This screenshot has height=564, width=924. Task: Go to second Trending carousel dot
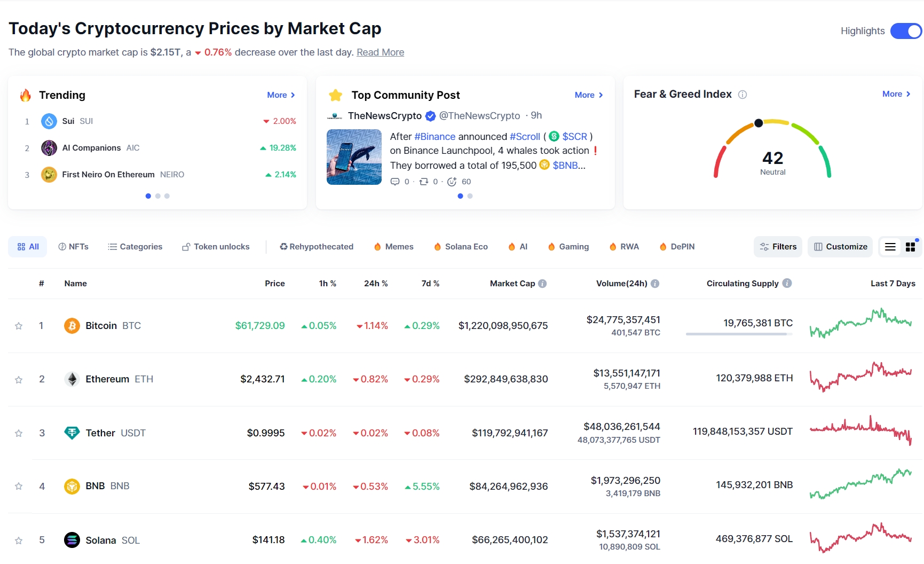pyautogui.click(x=157, y=196)
